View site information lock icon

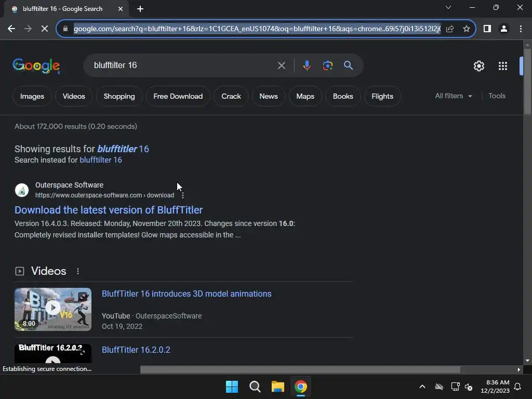tap(65, 29)
